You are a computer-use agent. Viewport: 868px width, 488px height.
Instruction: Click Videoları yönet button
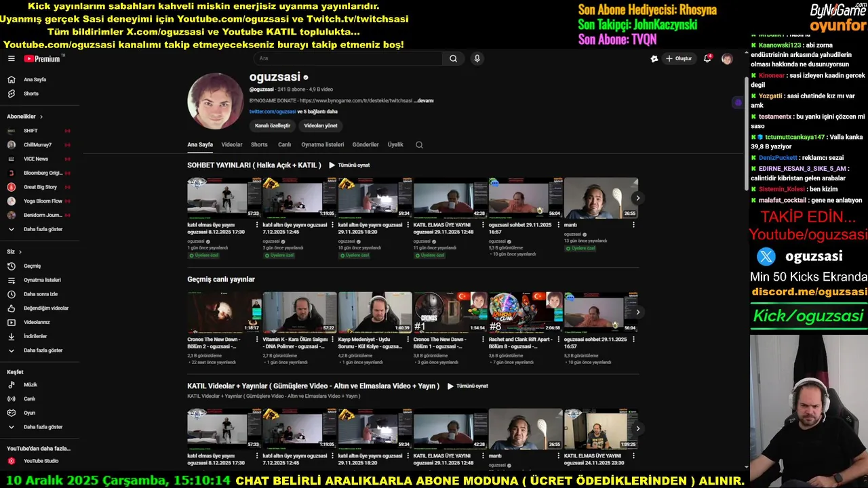point(321,125)
